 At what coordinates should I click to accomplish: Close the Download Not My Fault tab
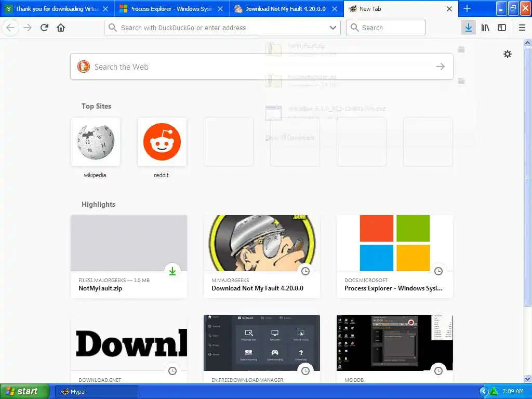pyautogui.click(x=335, y=9)
